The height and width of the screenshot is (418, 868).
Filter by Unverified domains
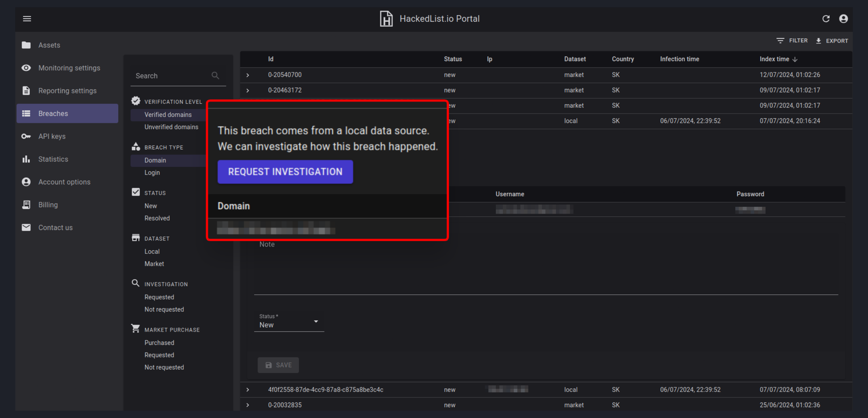click(x=171, y=127)
